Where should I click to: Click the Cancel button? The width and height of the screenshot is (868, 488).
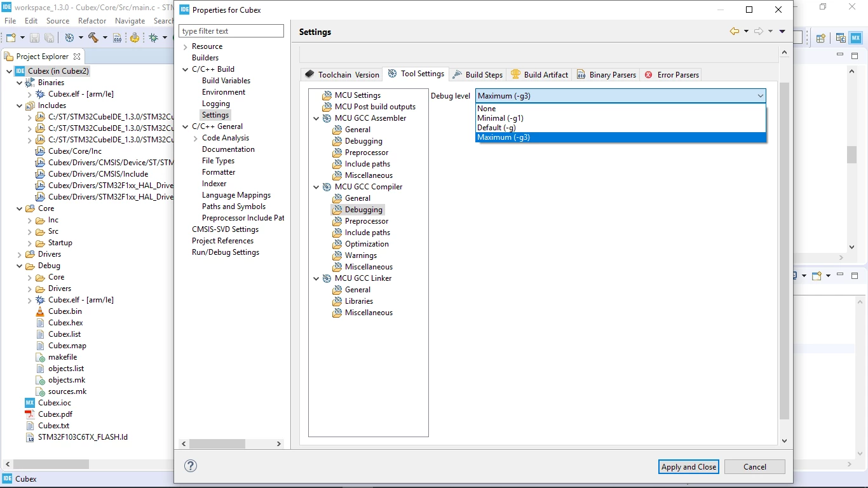pos(755,466)
